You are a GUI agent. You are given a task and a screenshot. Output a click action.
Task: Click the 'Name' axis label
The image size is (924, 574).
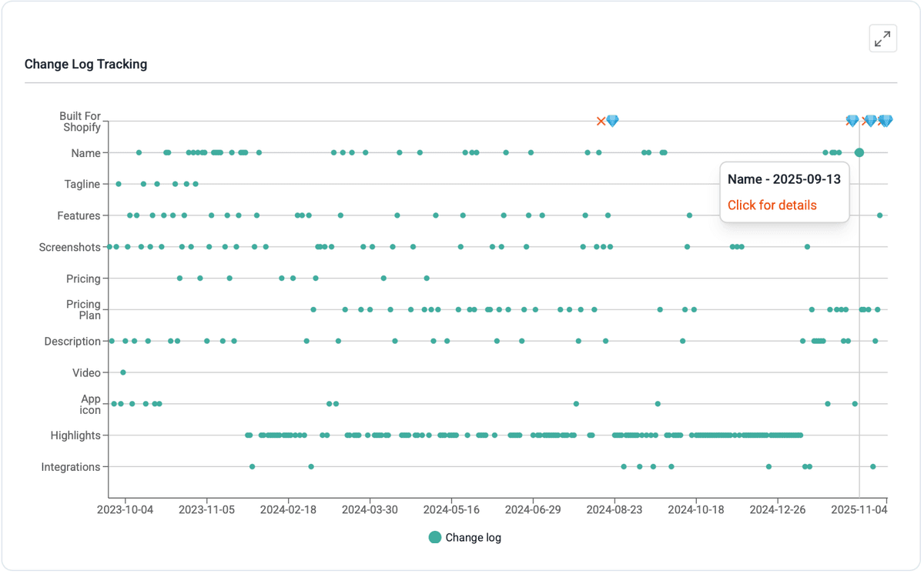pos(85,153)
